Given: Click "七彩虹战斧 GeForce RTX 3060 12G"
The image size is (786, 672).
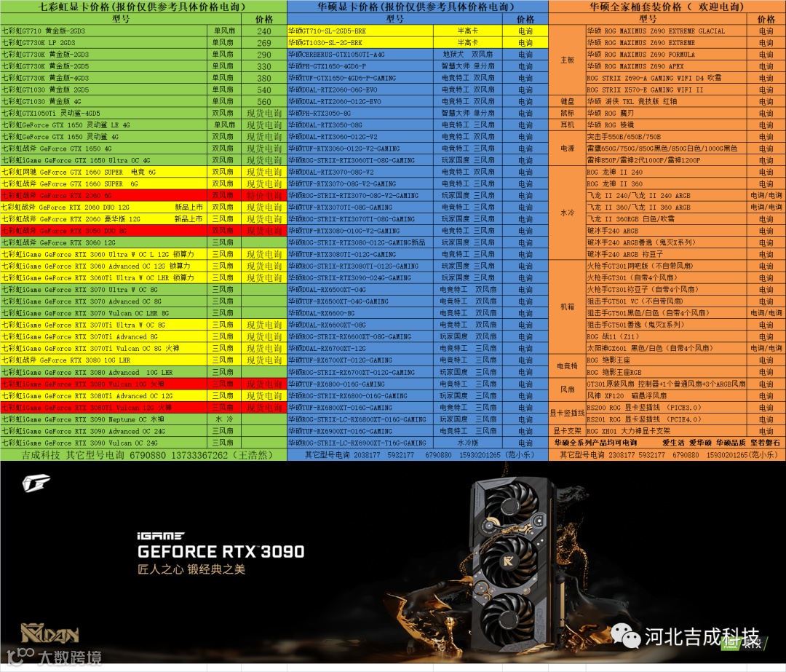Looking at the screenshot, I should click(x=104, y=242).
